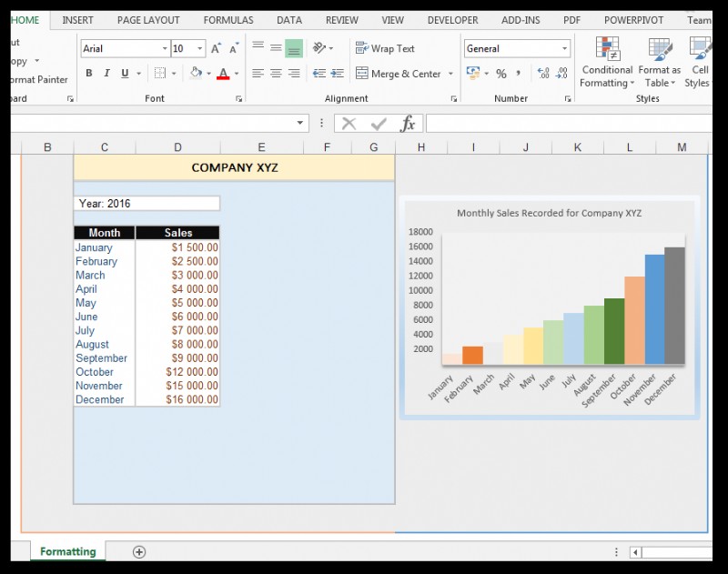
Task: Click the new sheet plus button
Action: click(139, 552)
